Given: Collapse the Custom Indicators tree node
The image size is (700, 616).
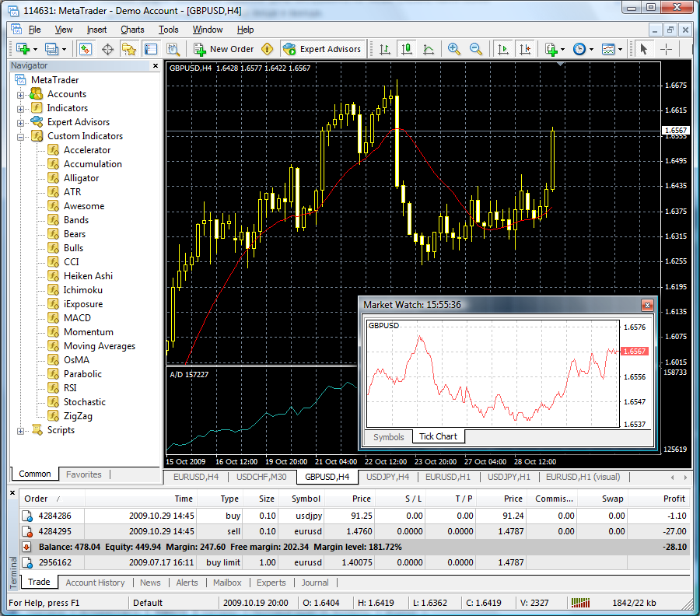Looking at the screenshot, I should [x=20, y=137].
